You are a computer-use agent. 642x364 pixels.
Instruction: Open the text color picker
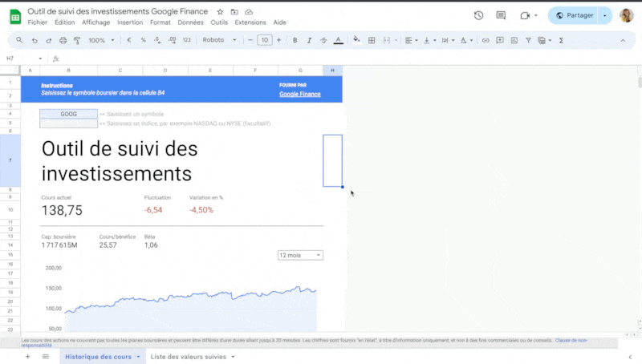click(x=338, y=40)
